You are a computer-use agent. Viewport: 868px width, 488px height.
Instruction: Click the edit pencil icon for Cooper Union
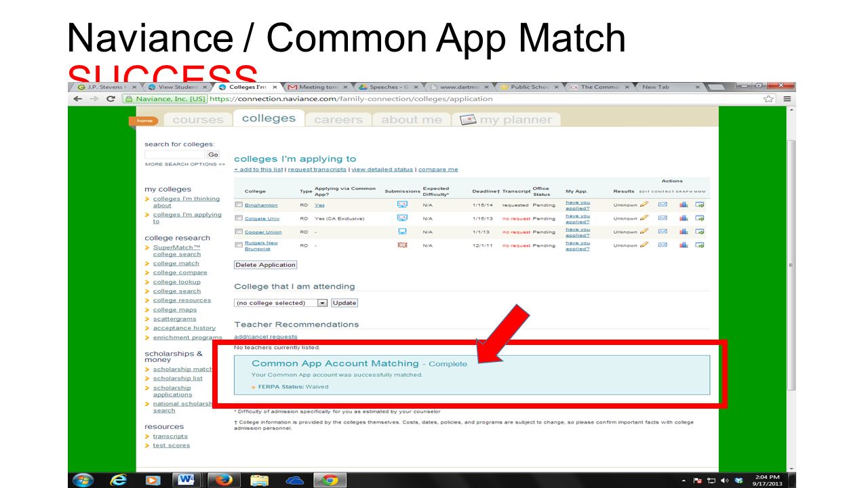(x=644, y=231)
